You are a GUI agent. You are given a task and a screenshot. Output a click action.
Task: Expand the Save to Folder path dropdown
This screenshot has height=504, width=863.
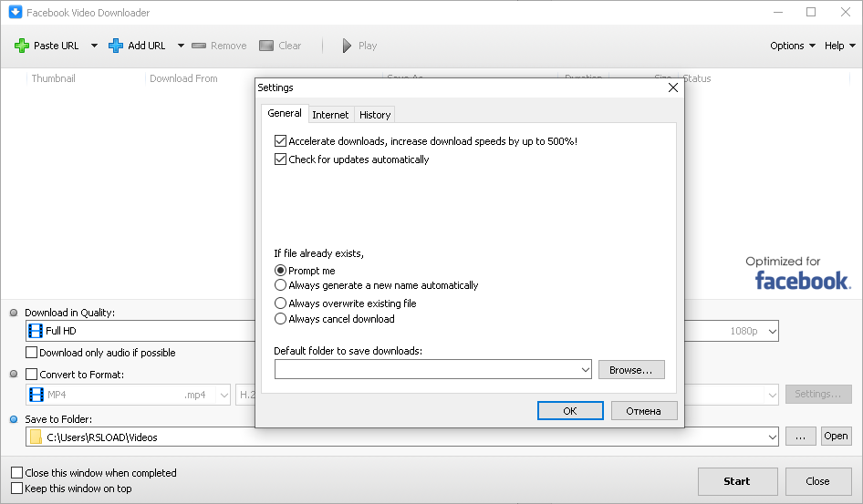coord(772,437)
